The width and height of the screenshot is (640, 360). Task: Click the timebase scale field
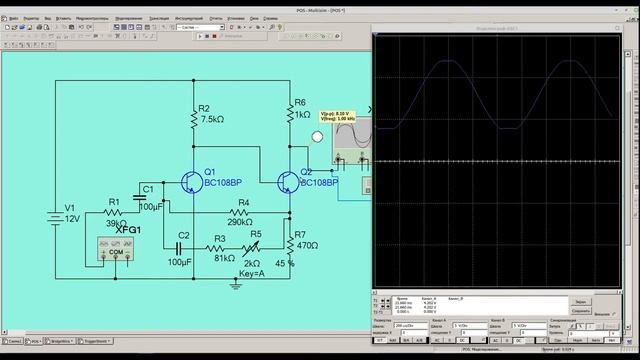pyautogui.click(x=411, y=326)
